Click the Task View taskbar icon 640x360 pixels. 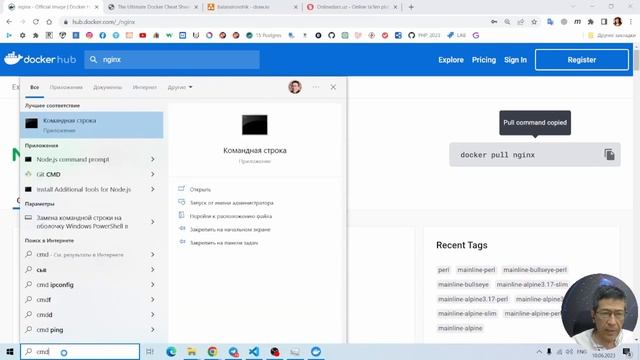point(150,351)
